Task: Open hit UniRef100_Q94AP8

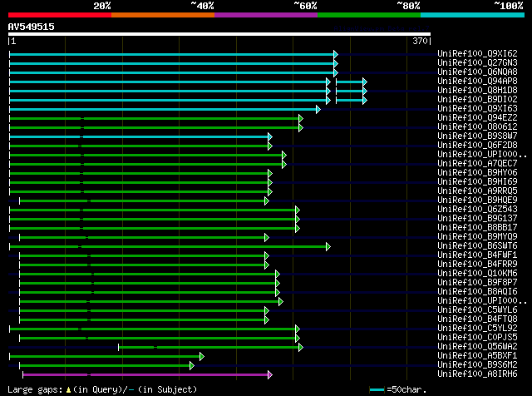Action: tap(477, 81)
